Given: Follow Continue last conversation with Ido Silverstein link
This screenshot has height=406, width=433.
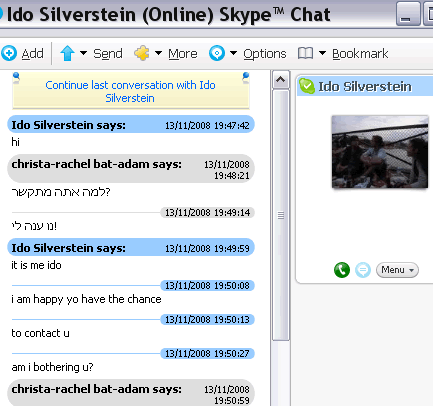Looking at the screenshot, I should coord(130,91).
